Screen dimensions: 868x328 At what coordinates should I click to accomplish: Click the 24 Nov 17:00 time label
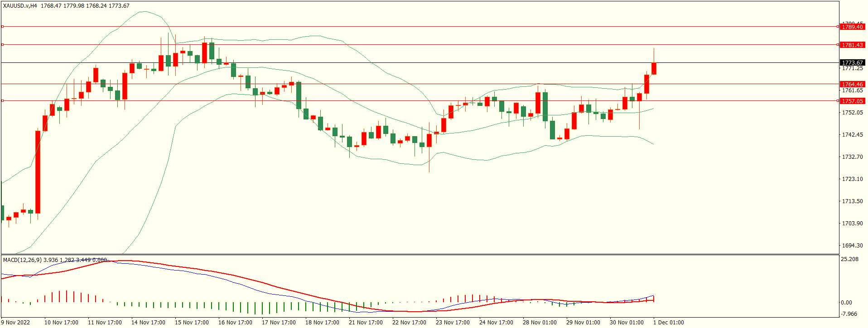496,323
